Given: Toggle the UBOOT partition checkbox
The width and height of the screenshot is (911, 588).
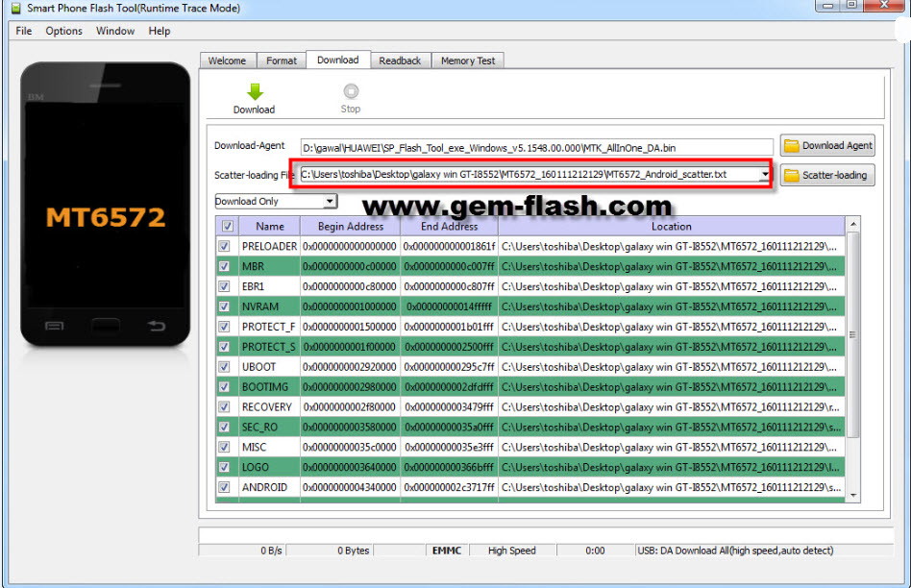Looking at the screenshot, I should [224, 367].
